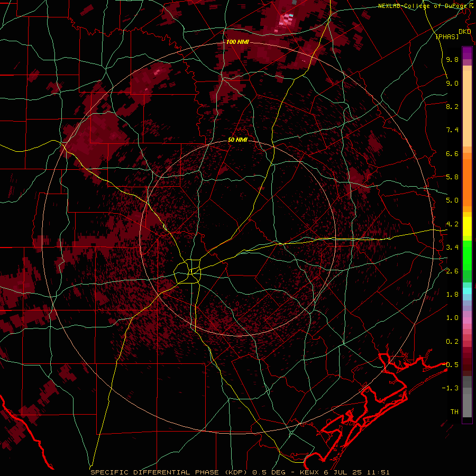476x476 pixels.
Task: Click the -0.5 value on the color scale
Action: 450,364
